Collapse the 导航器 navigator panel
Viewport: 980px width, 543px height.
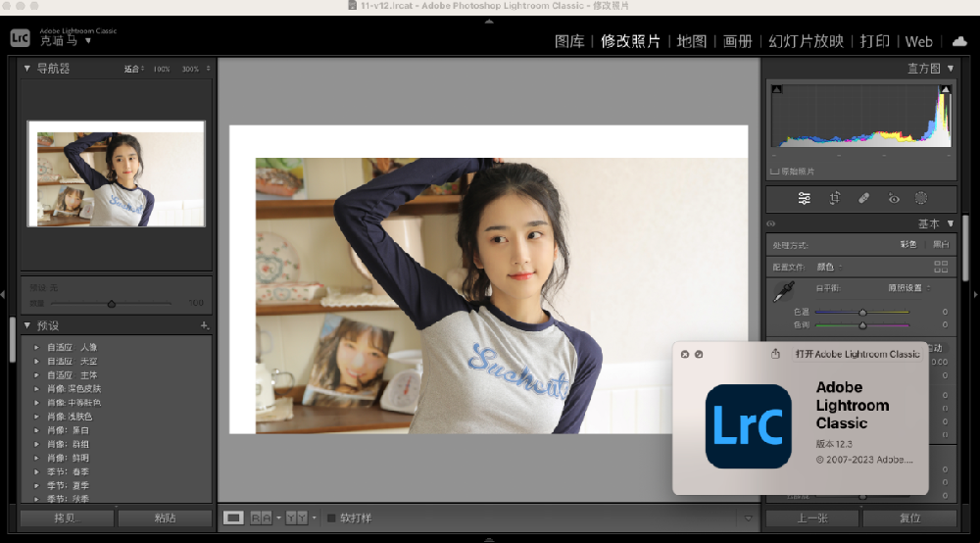pos(27,69)
